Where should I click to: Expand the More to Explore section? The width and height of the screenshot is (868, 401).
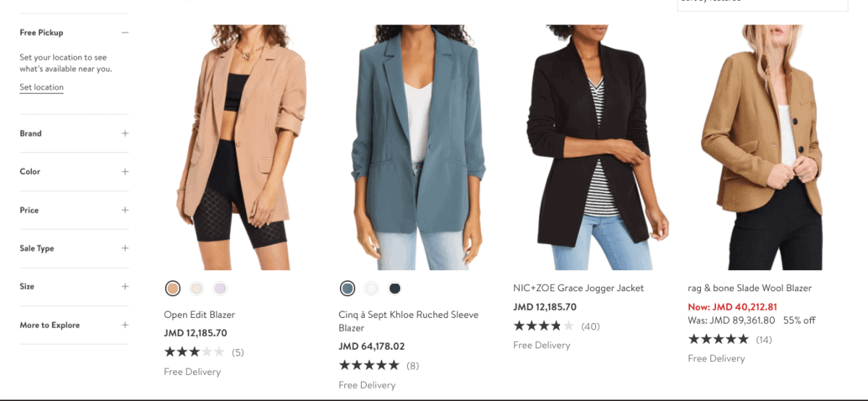[125, 325]
